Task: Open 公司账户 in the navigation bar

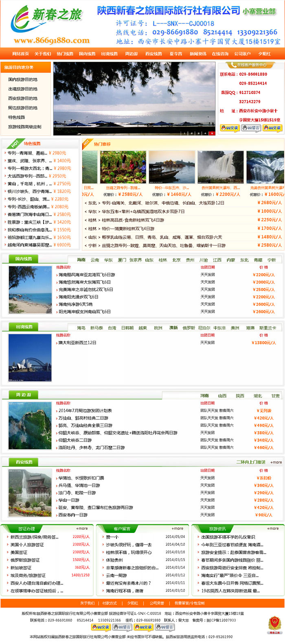Action: [242, 54]
